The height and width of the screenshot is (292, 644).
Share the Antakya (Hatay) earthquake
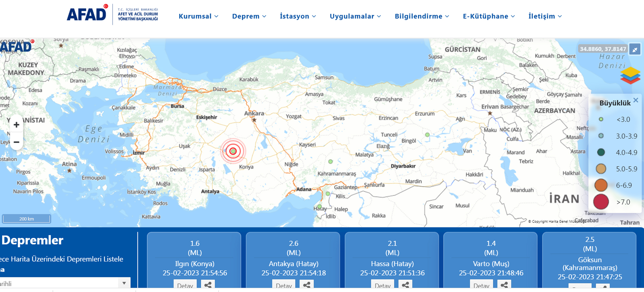pyautogui.click(x=307, y=285)
